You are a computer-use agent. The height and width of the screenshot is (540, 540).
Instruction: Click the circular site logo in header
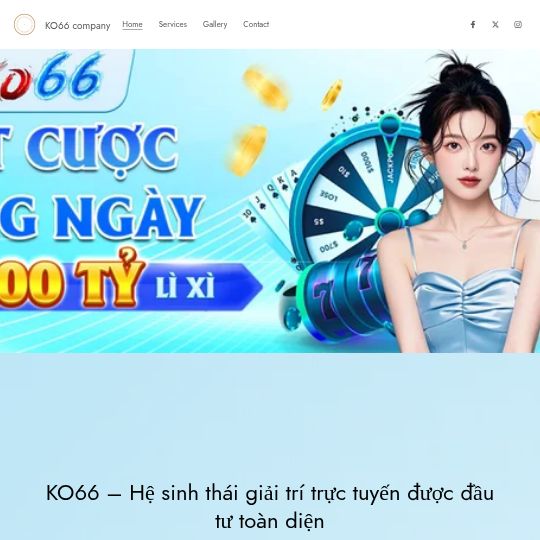24,24
